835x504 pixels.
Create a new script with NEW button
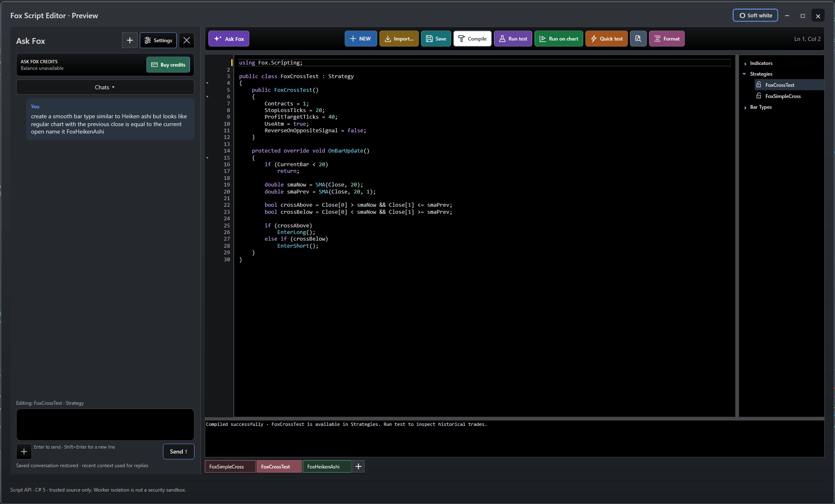coord(360,39)
